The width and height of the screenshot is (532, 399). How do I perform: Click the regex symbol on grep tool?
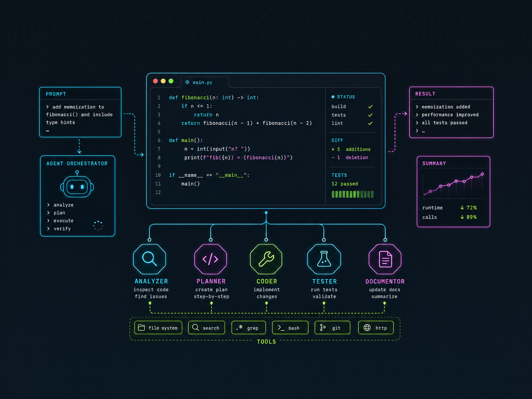[239, 328]
